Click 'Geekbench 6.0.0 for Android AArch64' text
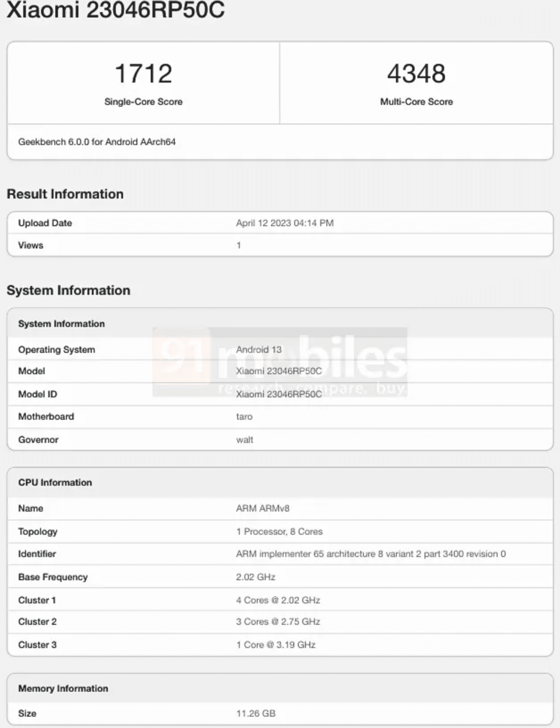Viewport: 560px width, 728px height. point(97,142)
